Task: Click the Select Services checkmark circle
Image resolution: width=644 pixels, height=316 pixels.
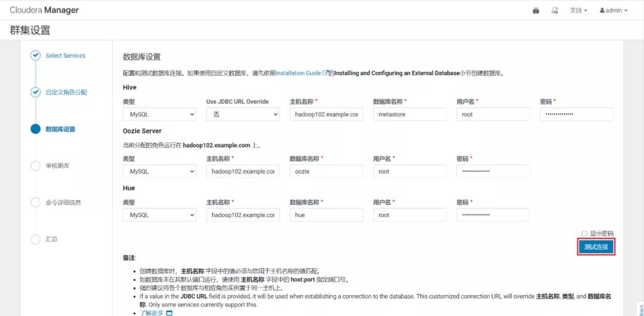Action: pyautogui.click(x=36, y=55)
